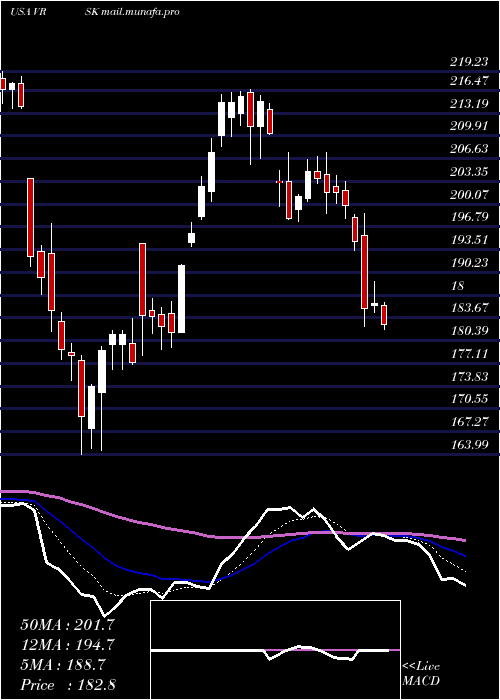The width and height of the screenshot is (500, 700).
Task: Click the mail.munafa.pro header text
Action: coord(140,12)
